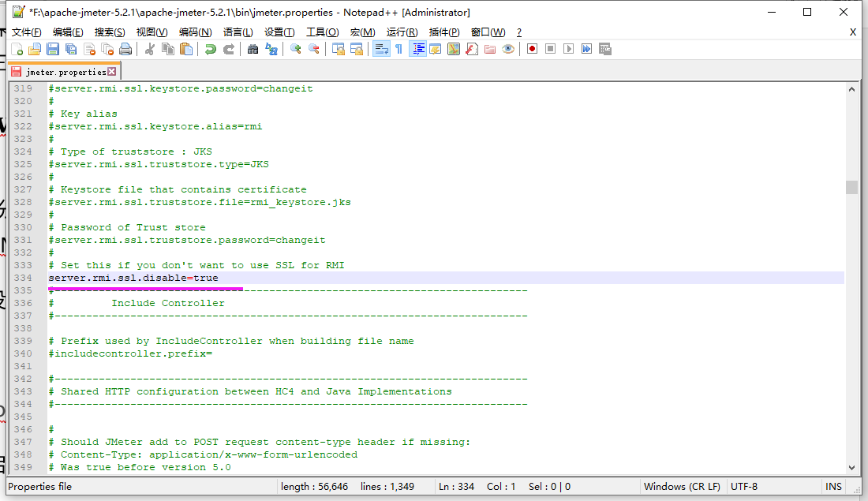Save all open documents
This screenshot has width=868, height=501.
[x=69, y=48]
